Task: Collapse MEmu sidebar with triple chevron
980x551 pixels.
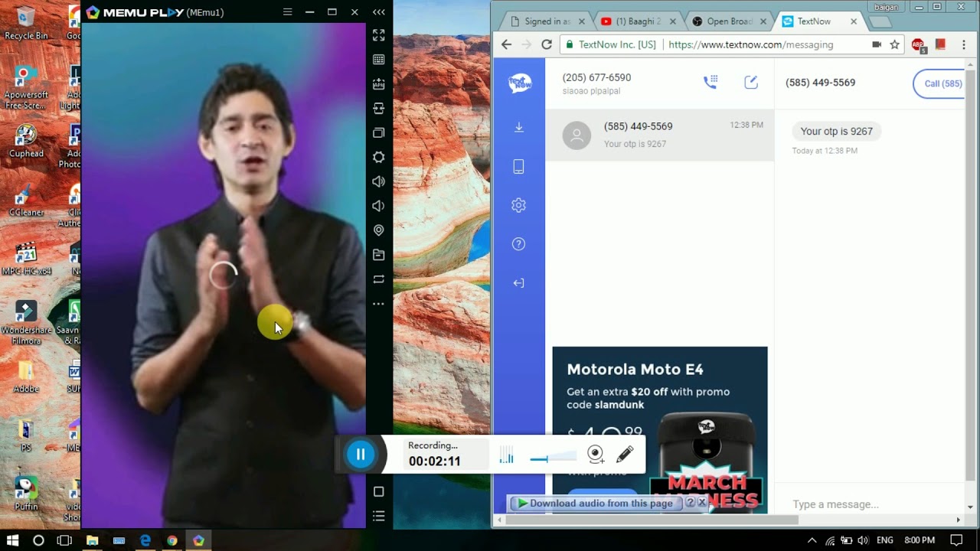Action: coord(378,12)
